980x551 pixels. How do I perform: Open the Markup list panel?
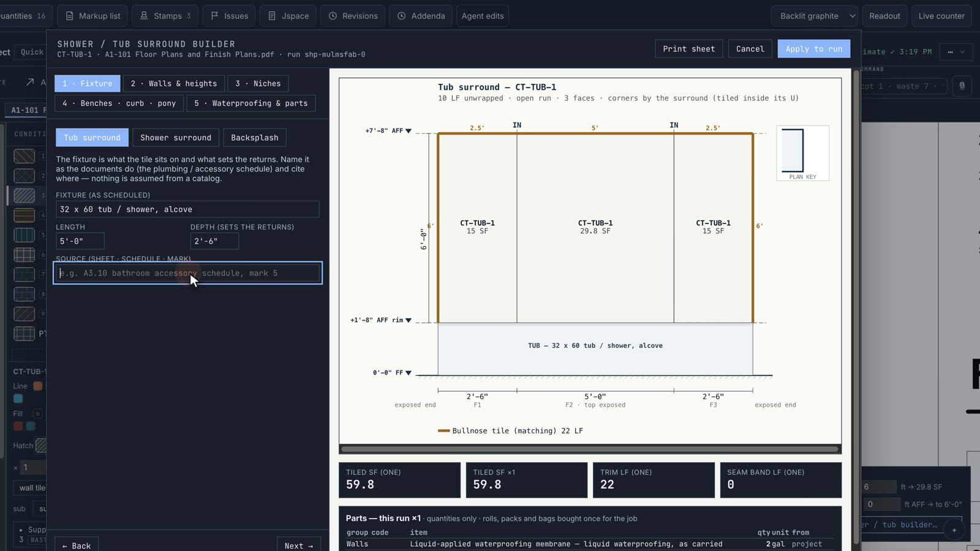92,16
